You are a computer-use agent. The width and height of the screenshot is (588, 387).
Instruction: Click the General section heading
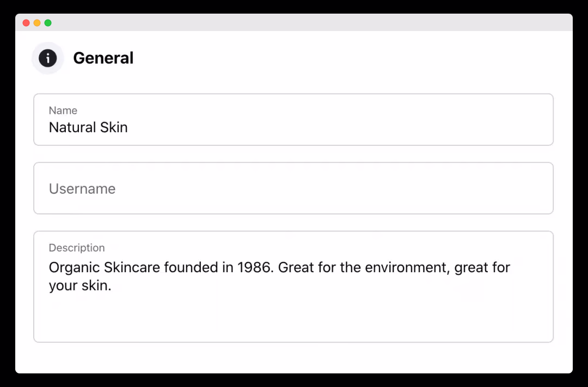coord(103,58)
